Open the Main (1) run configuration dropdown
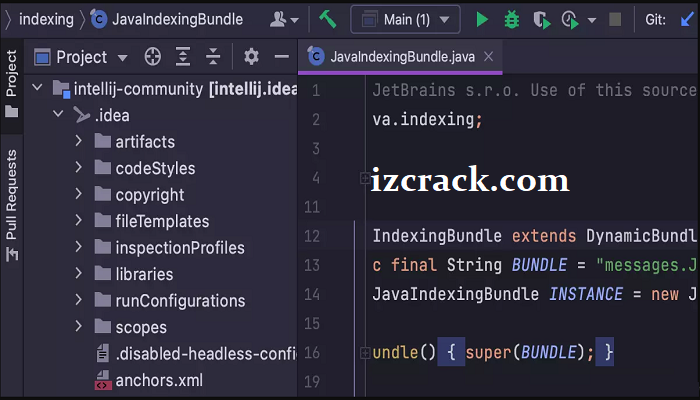The width and height of the screenshot is (700, 400). pyautogui.click(x=405, y=20)
